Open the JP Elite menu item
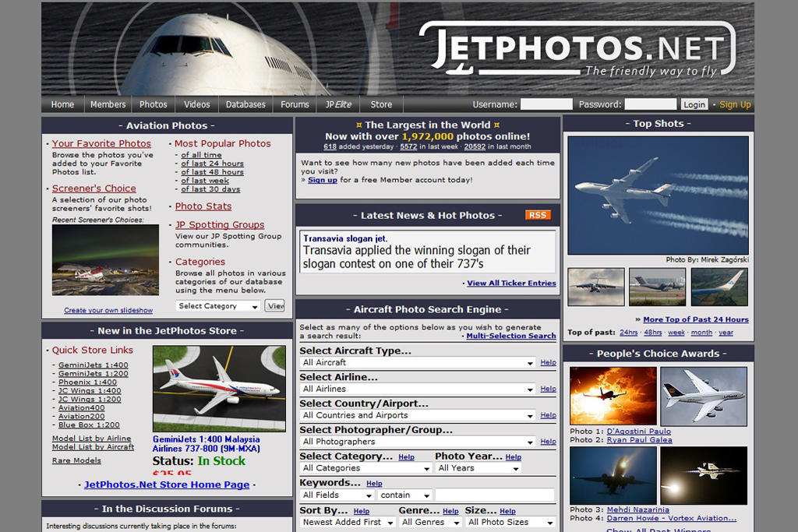 [x=338, y=104]
